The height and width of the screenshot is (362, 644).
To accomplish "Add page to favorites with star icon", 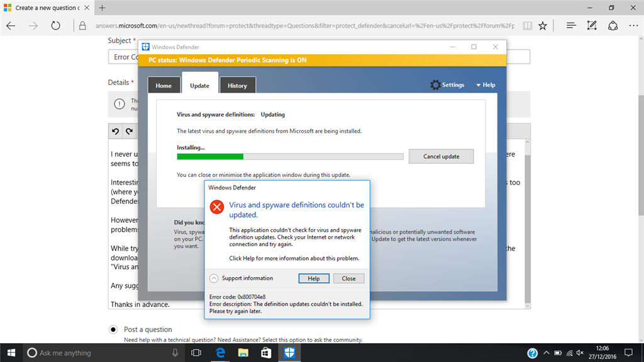I will click(543, 26).
